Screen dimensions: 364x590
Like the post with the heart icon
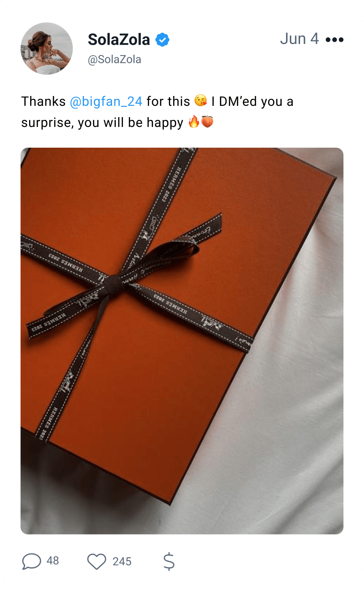(x=97, y=561)
